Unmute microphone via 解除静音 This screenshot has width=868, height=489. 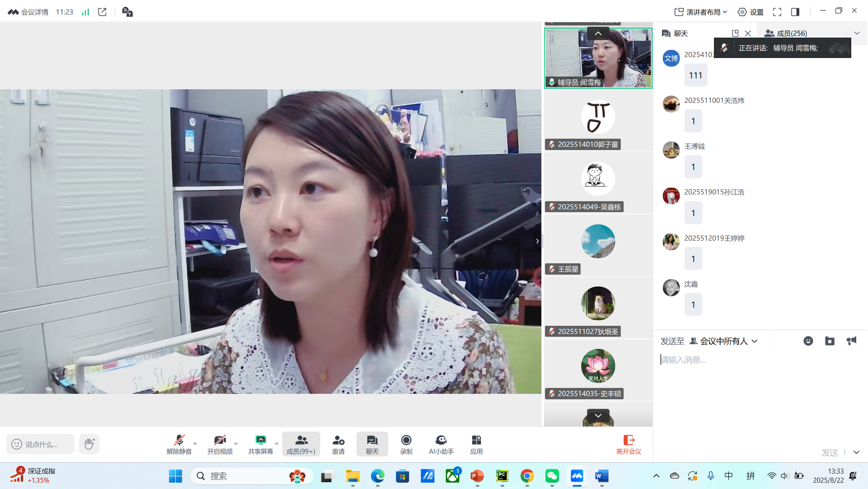pos(179,444)
